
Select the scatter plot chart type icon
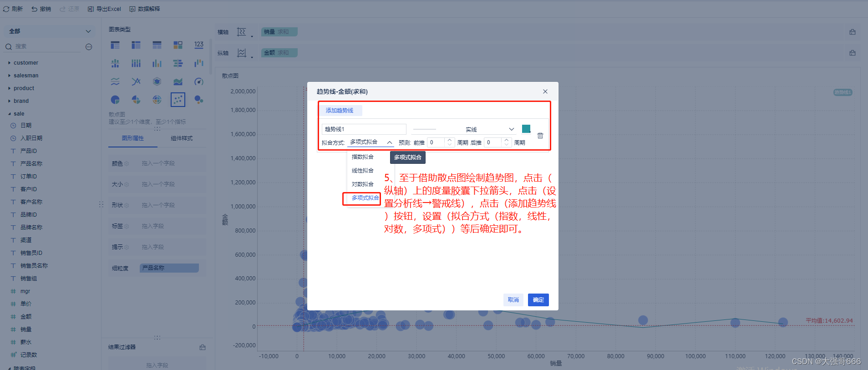[178, 100]
